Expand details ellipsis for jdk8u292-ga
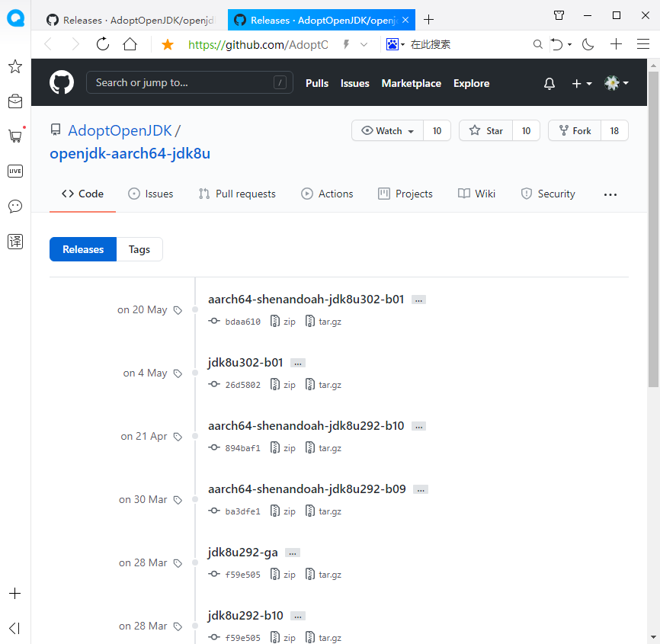Screen dimensions: 660x644 [x=293, y=553]
